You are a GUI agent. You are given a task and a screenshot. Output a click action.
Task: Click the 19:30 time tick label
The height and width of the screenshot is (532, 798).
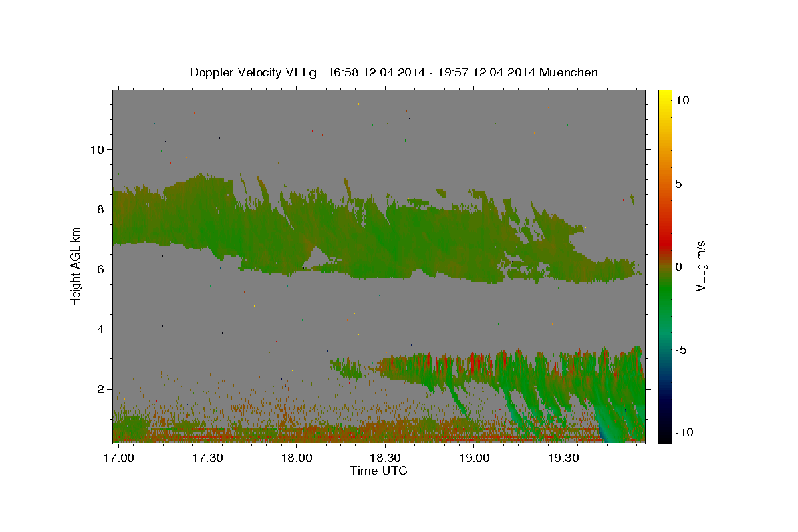(x=563, y=458)
